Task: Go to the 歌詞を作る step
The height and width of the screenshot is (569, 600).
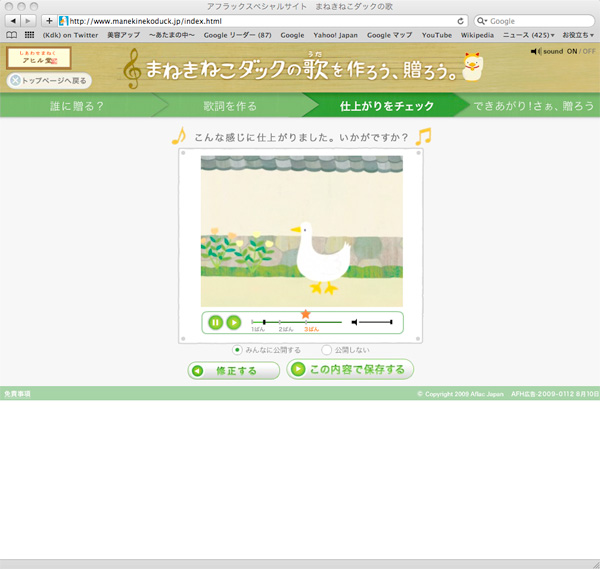Action: coord(230,106)
